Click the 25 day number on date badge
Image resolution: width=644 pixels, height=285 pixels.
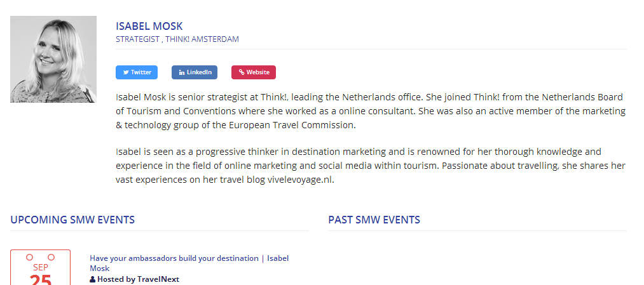(40, 280)
